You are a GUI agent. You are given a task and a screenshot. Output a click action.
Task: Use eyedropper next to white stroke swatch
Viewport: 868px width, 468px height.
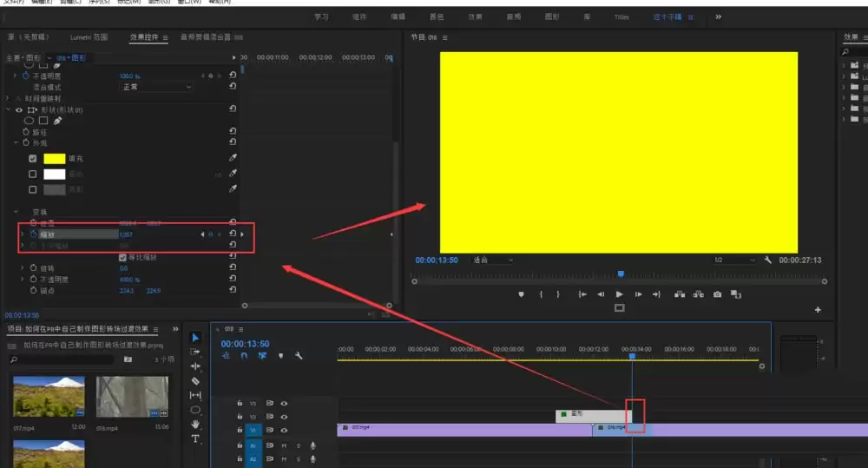coord(233,174)
